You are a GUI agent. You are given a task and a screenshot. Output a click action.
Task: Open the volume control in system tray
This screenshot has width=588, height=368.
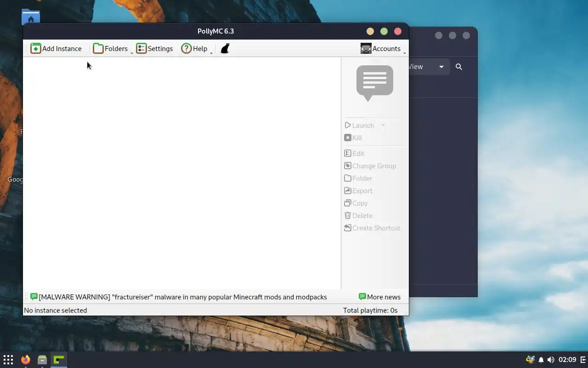551,360
